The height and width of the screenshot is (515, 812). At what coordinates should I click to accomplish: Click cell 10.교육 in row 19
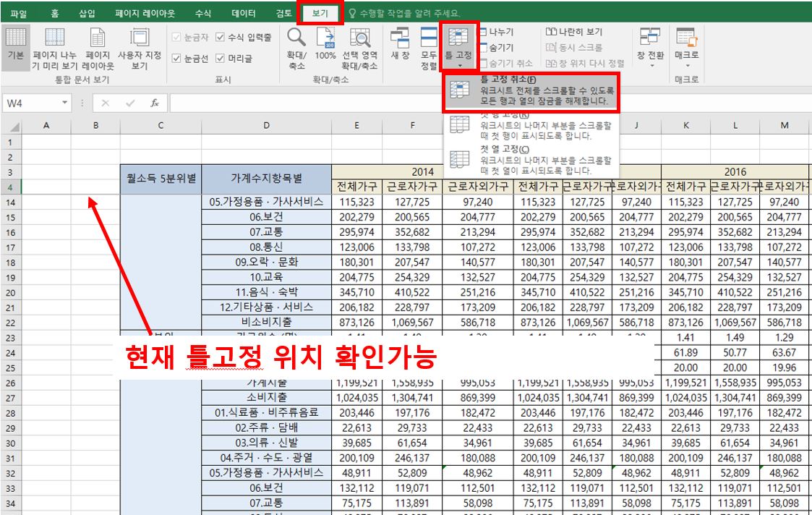tap(266, 277)
